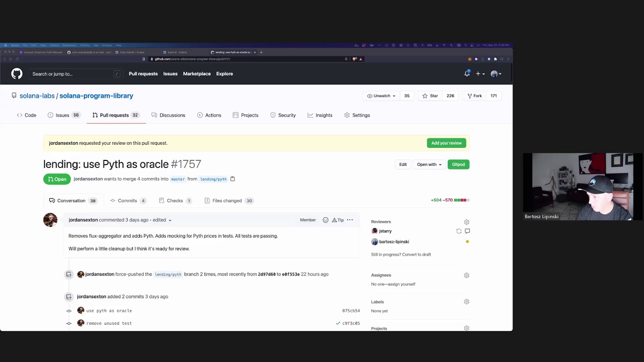The height and width of the screenshot is (362, 644).
Task: Click the browser address bar URL
Action: (x=192, y=59)
